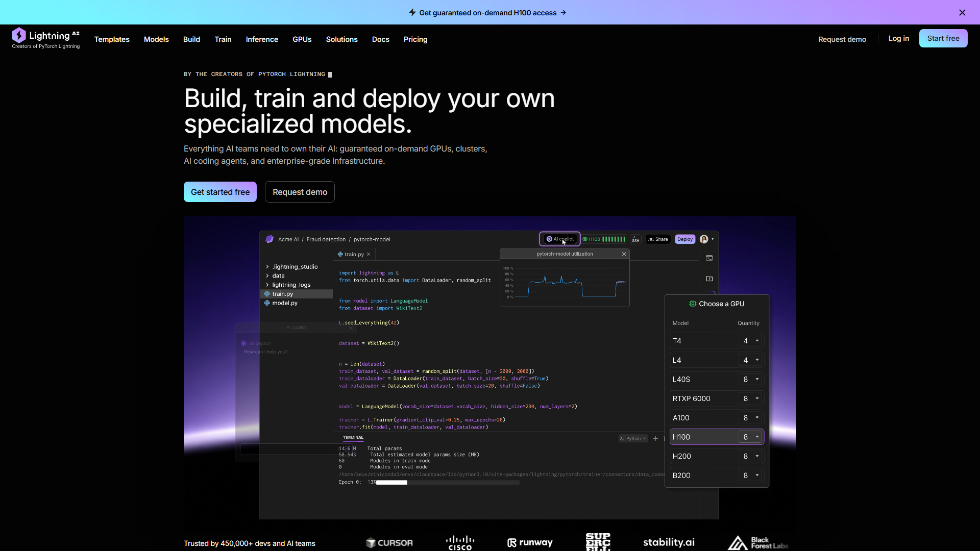
Task: Open the Inference menu
Action: (262, 39)
